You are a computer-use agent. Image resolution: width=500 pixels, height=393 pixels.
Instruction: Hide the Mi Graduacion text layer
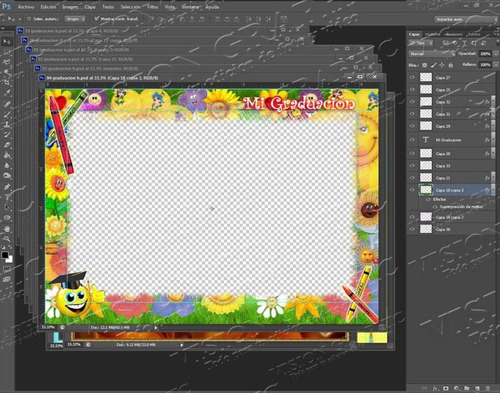pos(412,140)
